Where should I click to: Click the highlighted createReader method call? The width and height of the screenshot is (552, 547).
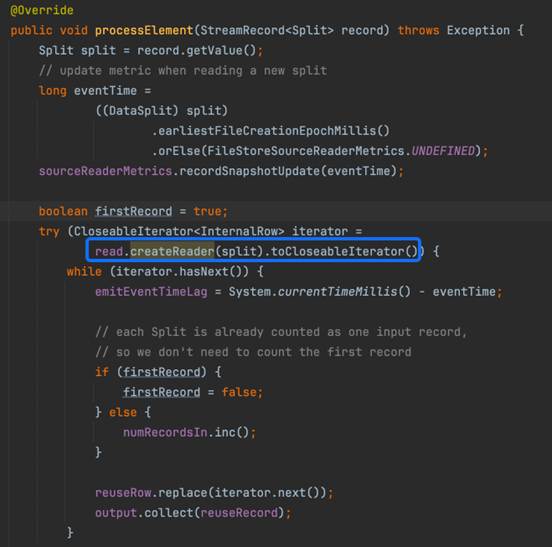pos(172,251)
